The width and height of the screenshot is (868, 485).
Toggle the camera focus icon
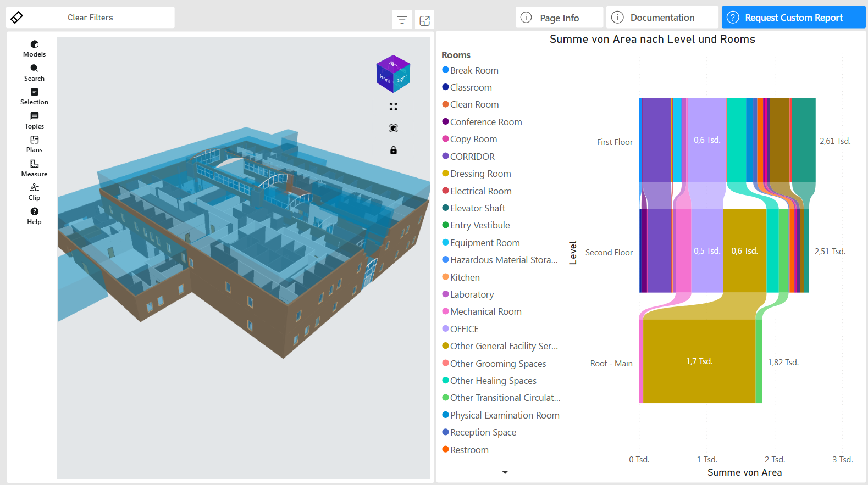[394, 128]
